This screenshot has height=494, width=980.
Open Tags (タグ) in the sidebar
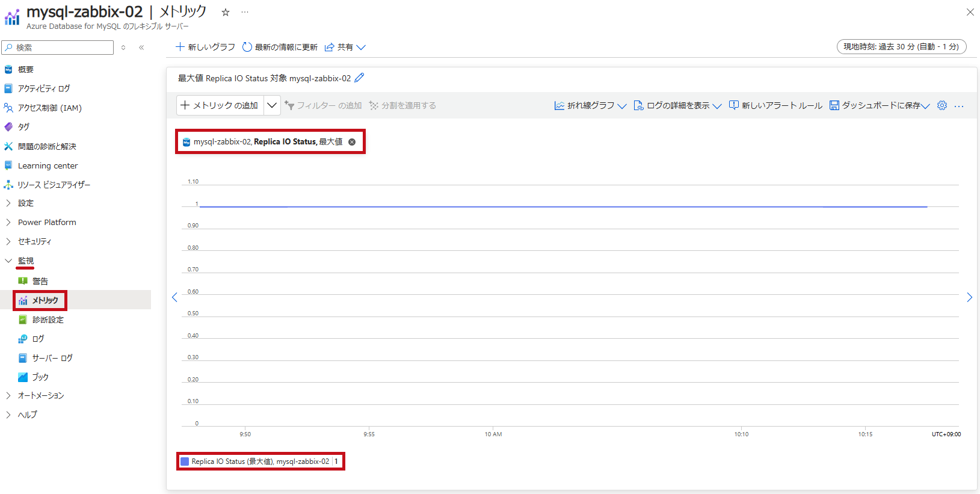23,127
